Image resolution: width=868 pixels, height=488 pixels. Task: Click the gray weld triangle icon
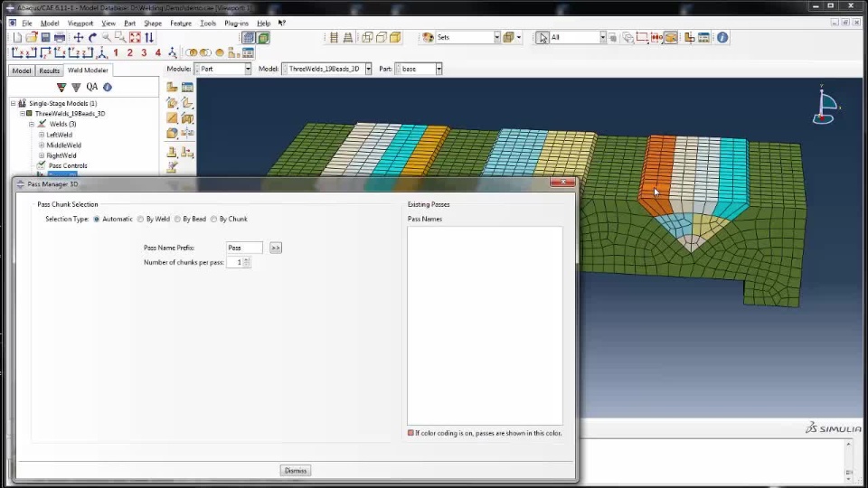tap(76, 87)
